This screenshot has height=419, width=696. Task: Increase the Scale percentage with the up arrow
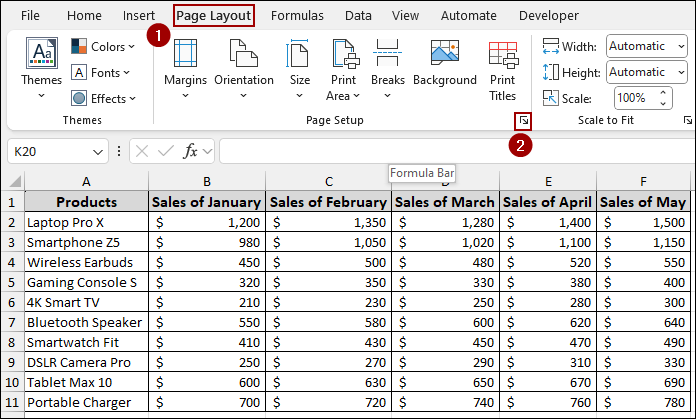(661, 93)
